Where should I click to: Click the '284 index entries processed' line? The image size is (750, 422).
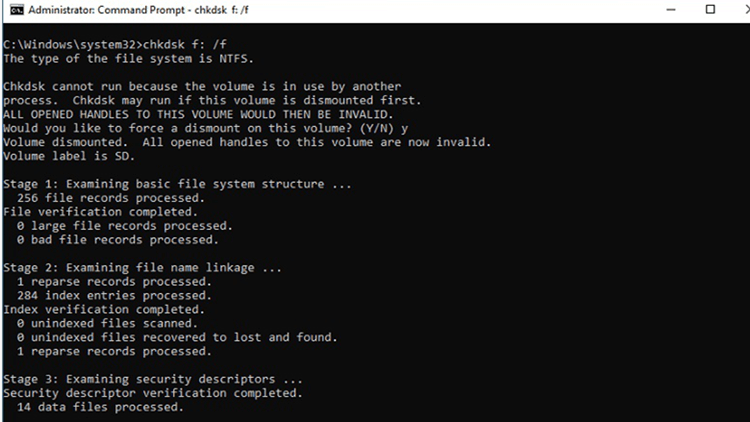(114, 296)
